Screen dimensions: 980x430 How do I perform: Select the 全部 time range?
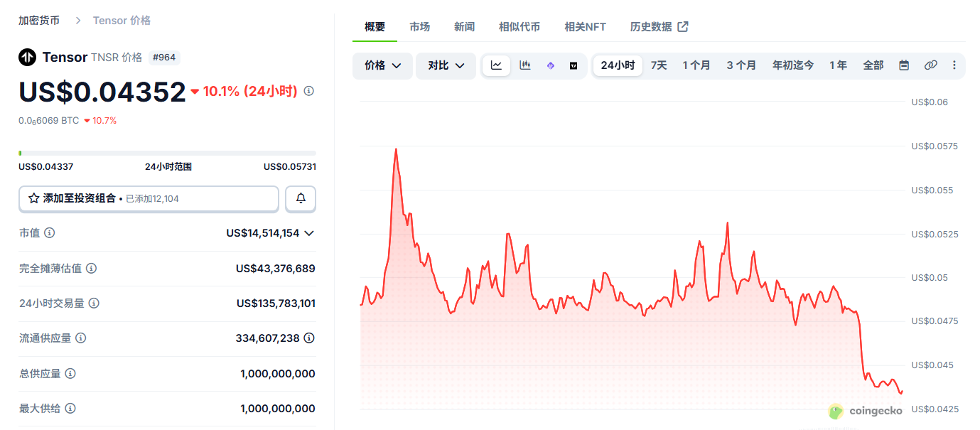point(873,65)
